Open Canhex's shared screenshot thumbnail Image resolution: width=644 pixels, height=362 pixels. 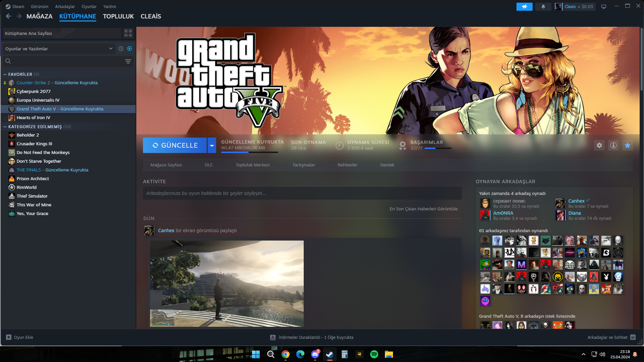227,283
